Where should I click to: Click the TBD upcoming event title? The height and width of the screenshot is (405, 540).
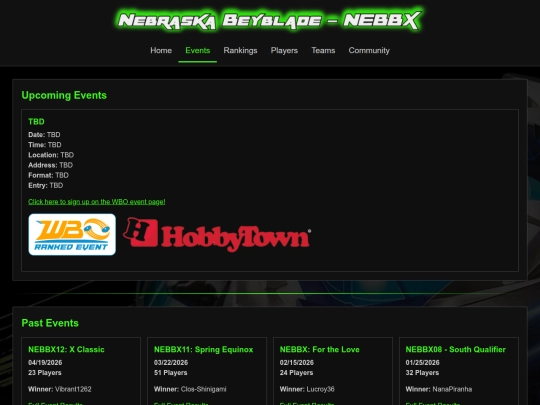pyautogui.click(x=36, y=122)
